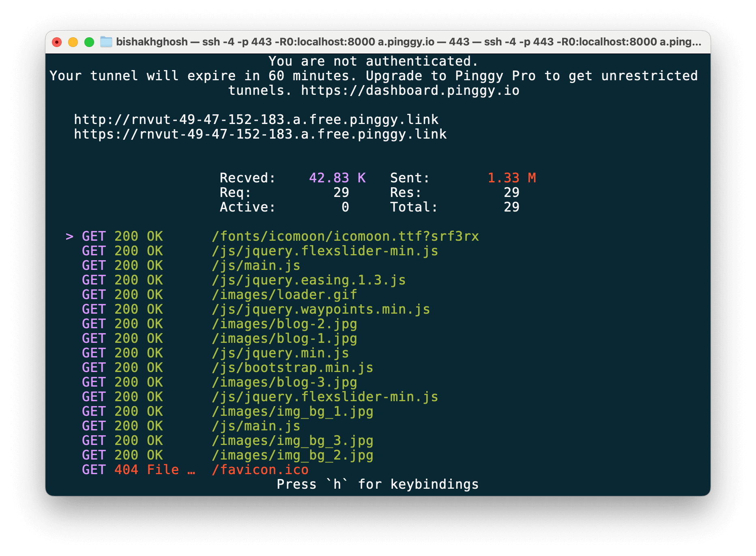Click the Req count 29
This screenshot has height=556, width=756.
341,192
